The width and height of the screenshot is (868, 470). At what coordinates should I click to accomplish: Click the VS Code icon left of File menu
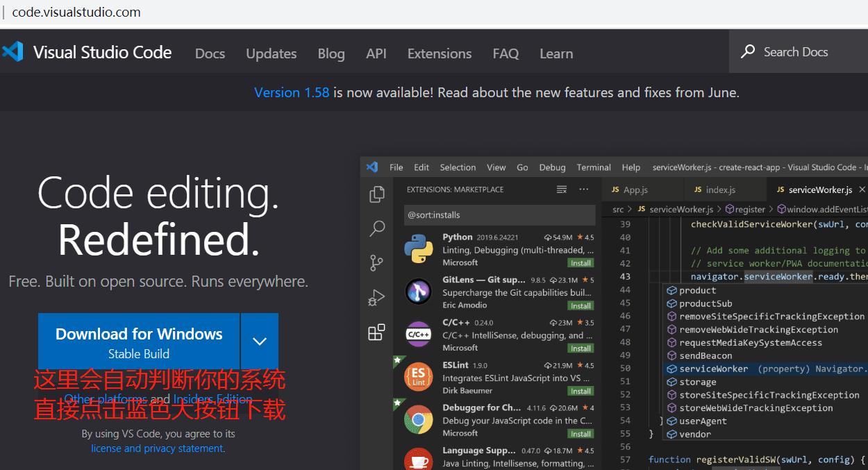[372, 167]
